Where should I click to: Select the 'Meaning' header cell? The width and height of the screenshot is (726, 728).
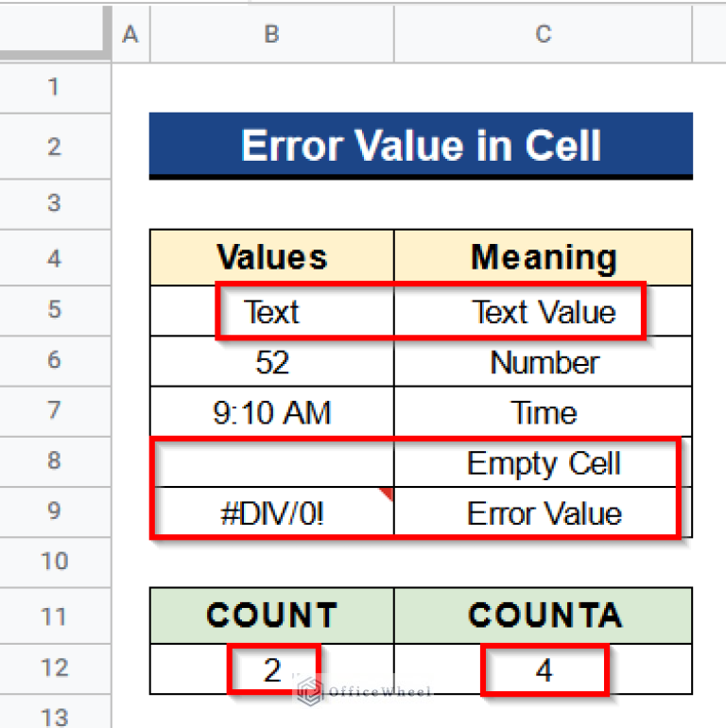(544, 258)
